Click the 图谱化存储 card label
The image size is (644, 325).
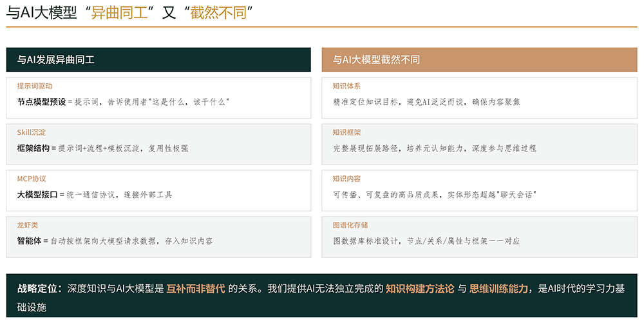pyautogui.click(x=350, y=225)
